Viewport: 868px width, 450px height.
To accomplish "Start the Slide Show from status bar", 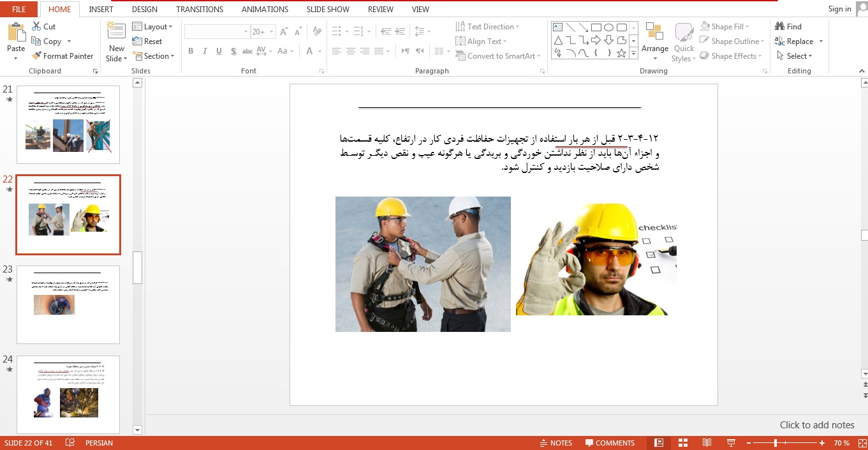I will [731, 443].
